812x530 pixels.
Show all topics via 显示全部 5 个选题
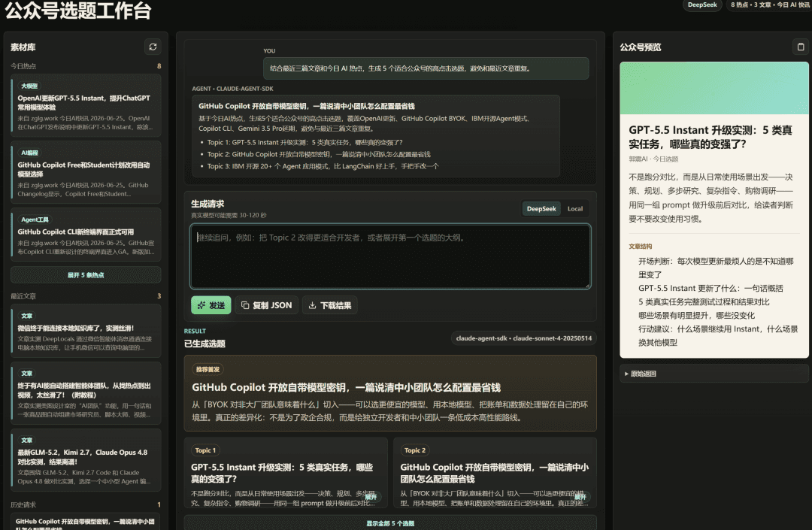(x=390, y=522)
